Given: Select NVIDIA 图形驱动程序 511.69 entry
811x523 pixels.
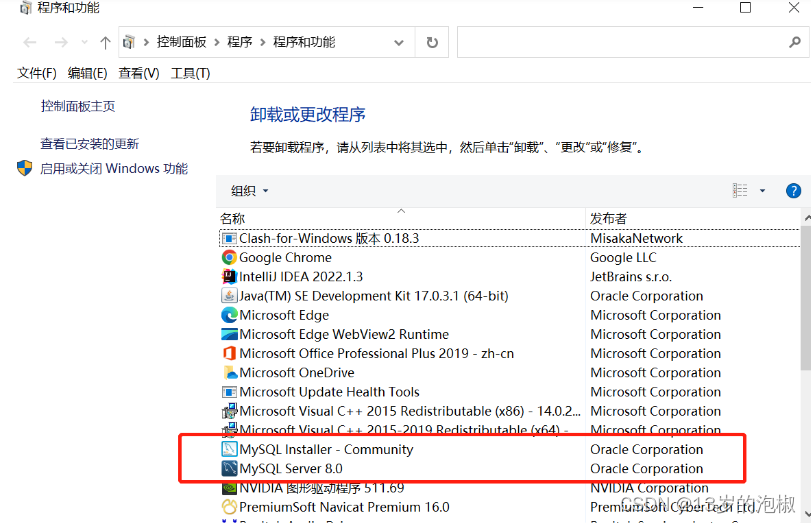Looking at the screenshot, I should point(322,487).
